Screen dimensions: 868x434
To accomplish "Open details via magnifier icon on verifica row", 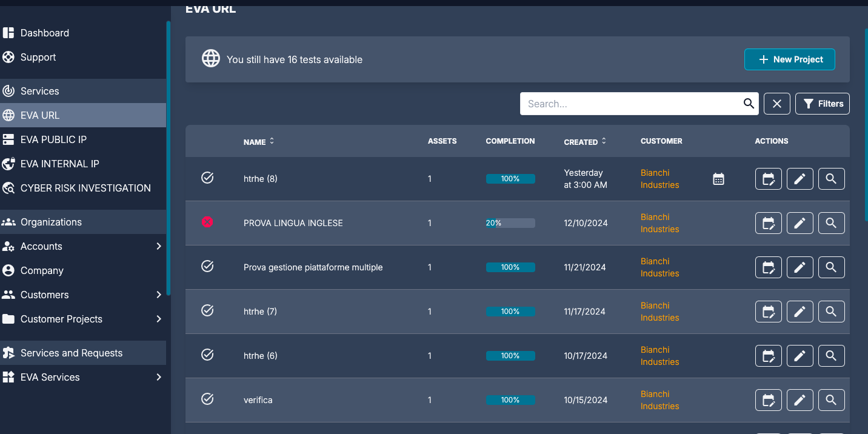I will [831, 400].
